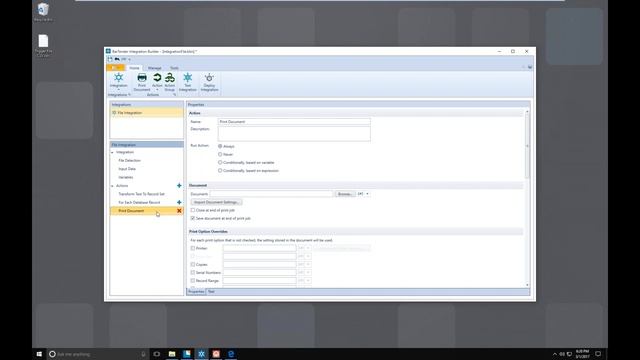
Task: Open the Windows Start menu
Action: 39,354
